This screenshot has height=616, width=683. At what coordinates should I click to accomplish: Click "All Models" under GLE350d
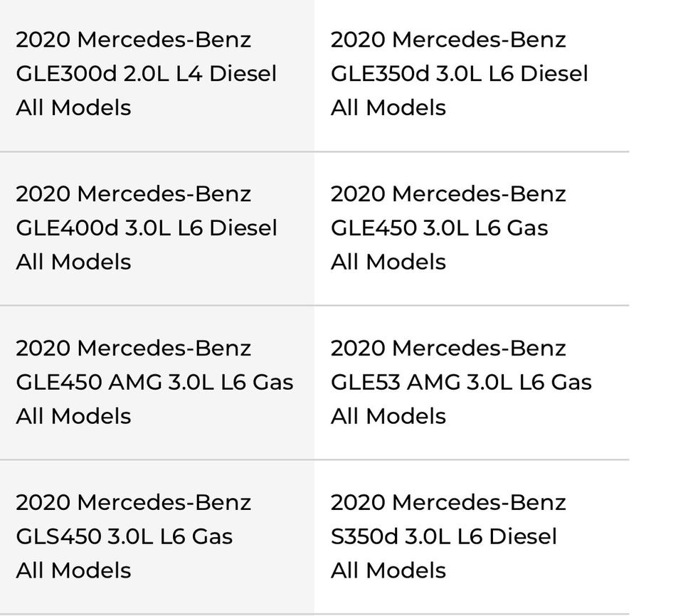coord(388,107)
